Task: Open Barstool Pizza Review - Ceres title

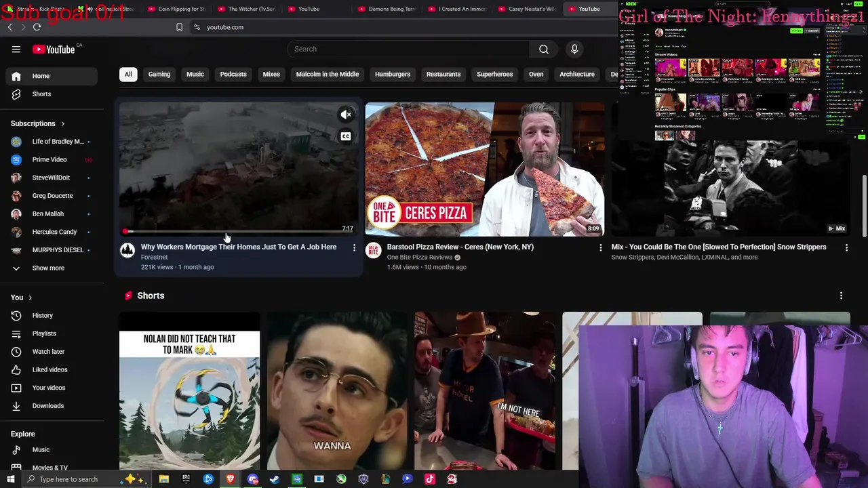Action: pyautogui.click(x=460, y=247)
